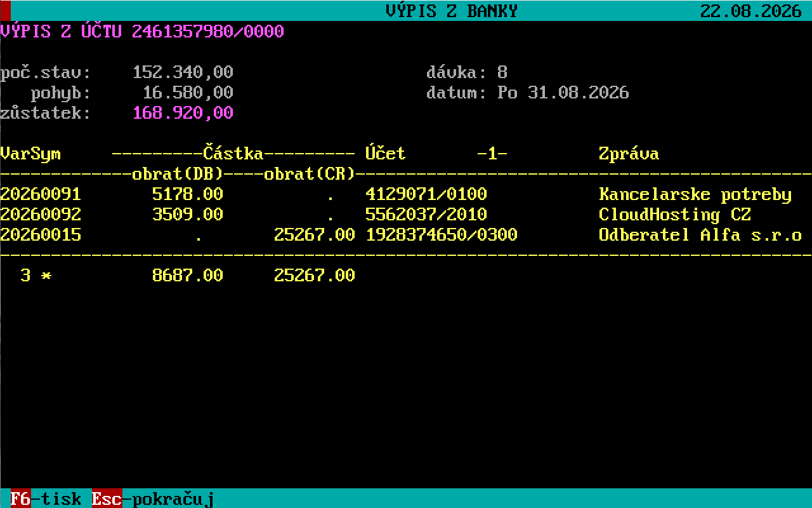Viewport: 812px width, 508px height.
Task: Click the row count 3 * in totals
Action: click(36, 275)
